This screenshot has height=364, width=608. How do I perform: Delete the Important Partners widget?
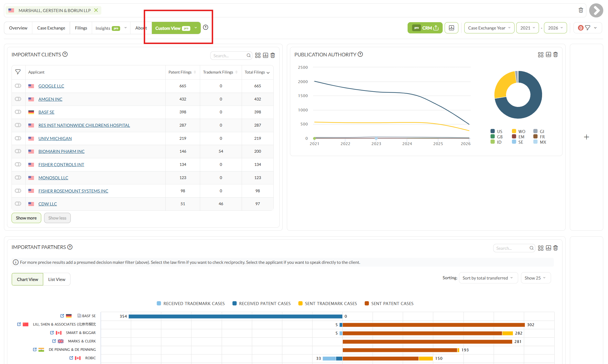coord(556,248)
